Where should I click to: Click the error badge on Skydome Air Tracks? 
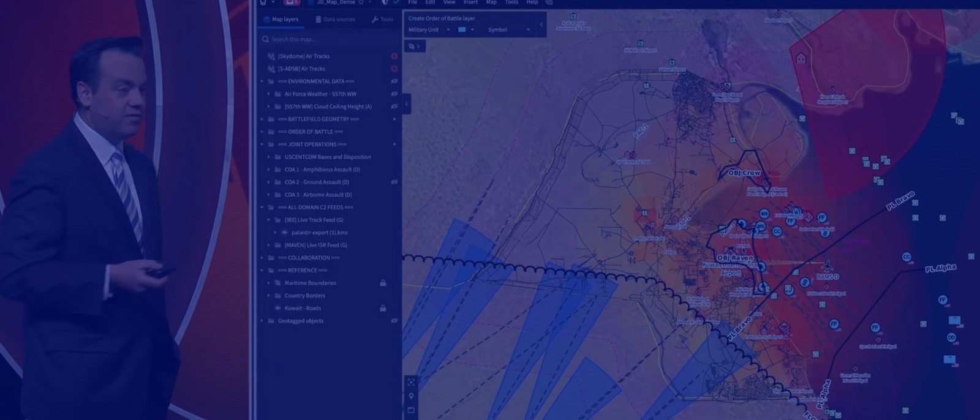pyautogui.click(x=394, y=56)
